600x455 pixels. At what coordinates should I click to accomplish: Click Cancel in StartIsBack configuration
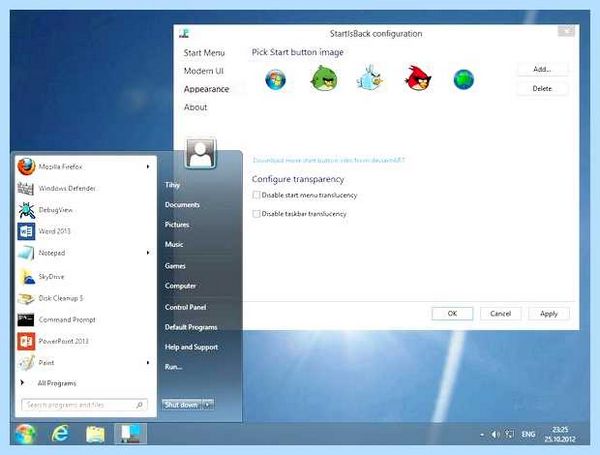tap(500, 313)
